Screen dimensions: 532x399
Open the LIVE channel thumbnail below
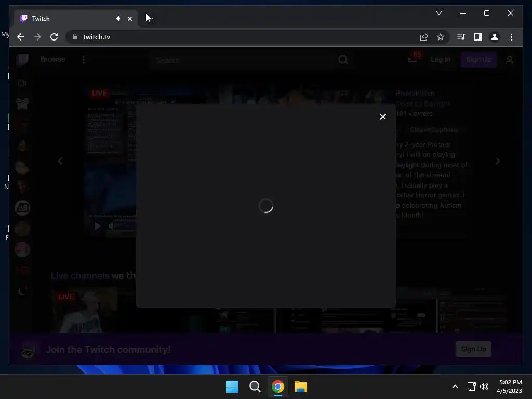(x=85, y=311)
